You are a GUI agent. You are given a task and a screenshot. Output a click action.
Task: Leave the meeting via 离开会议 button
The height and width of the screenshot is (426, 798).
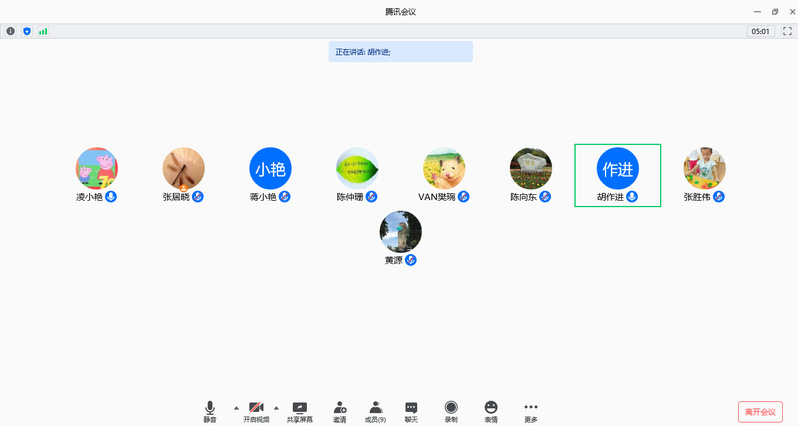[x=760, y=411]
